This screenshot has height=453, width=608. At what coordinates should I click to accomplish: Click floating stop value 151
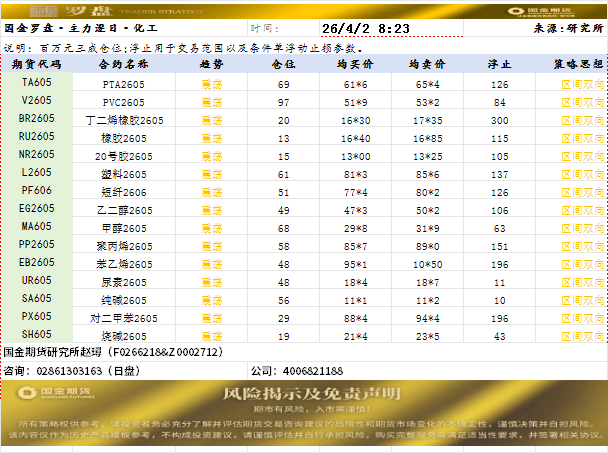coord(499,247)
